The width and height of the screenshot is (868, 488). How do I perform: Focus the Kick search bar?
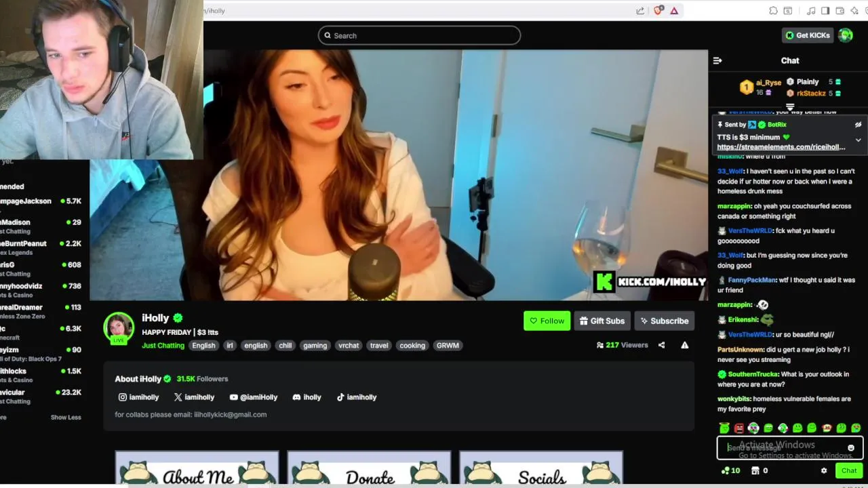coord(419,35)
